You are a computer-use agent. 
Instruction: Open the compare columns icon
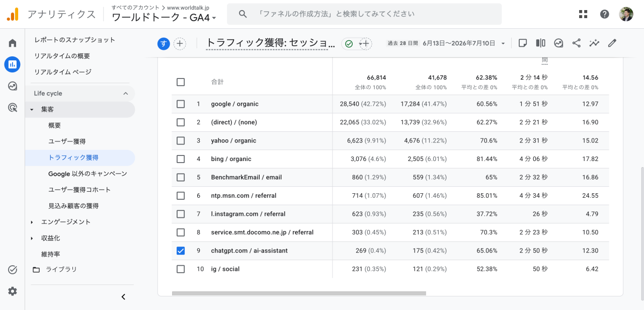[x=541, y=43]
